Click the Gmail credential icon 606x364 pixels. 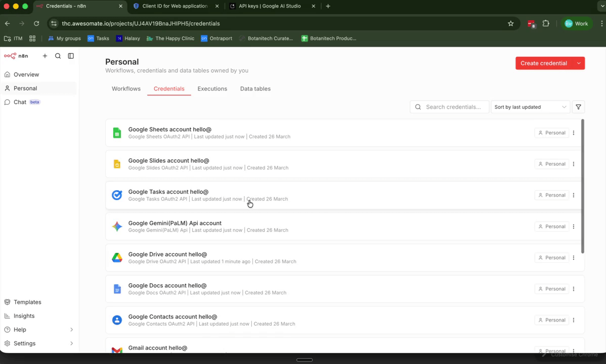click(117, 350)
